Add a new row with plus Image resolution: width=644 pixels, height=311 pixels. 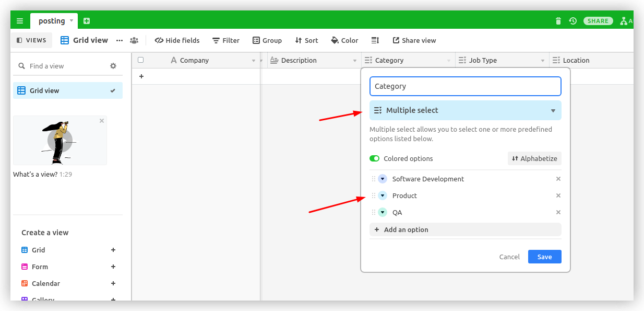click(141, 76)
